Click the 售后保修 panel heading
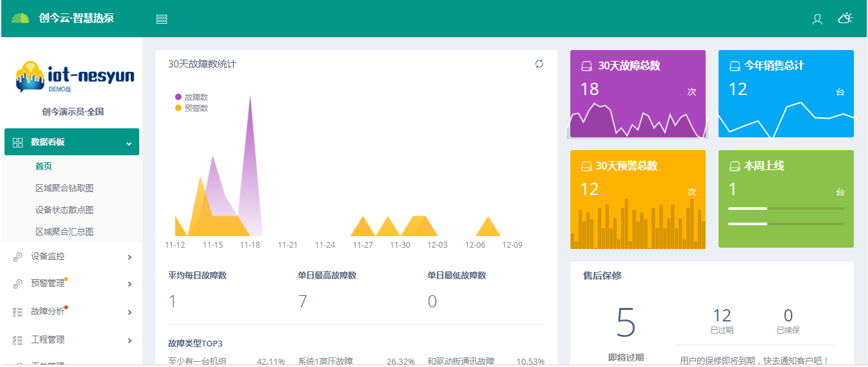This screenshot has height=367, width=868. point(602,275)
